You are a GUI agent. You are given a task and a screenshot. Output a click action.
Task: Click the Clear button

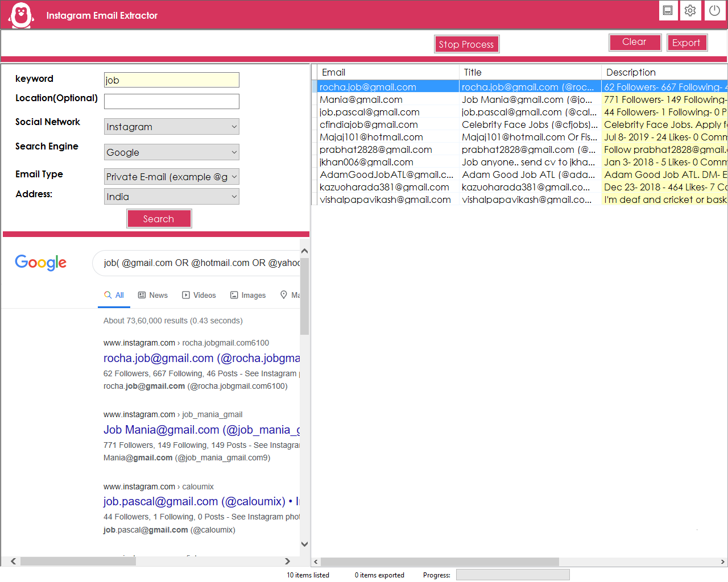pyautogui.click(x=634, y=42)
